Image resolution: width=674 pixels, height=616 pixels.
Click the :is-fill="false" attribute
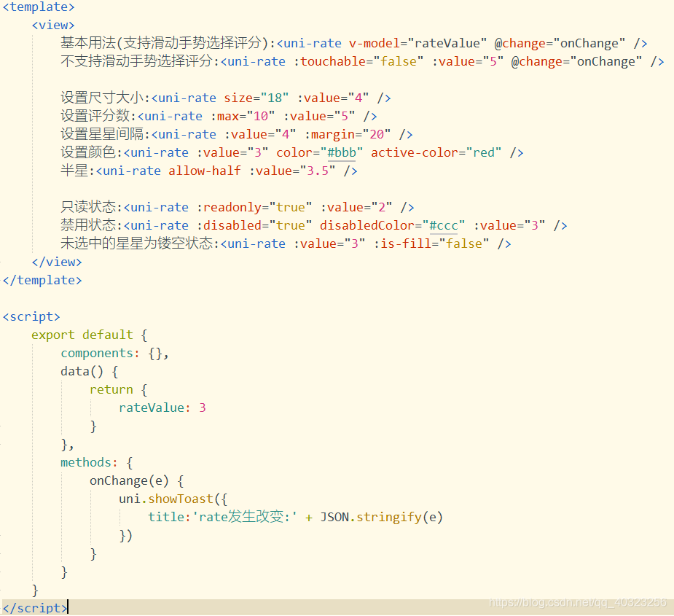pos(431,244)
